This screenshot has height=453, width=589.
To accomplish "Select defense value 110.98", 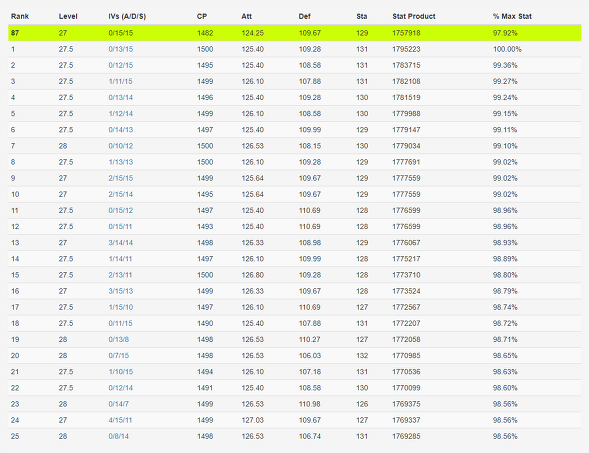I will tap(310, 405).
